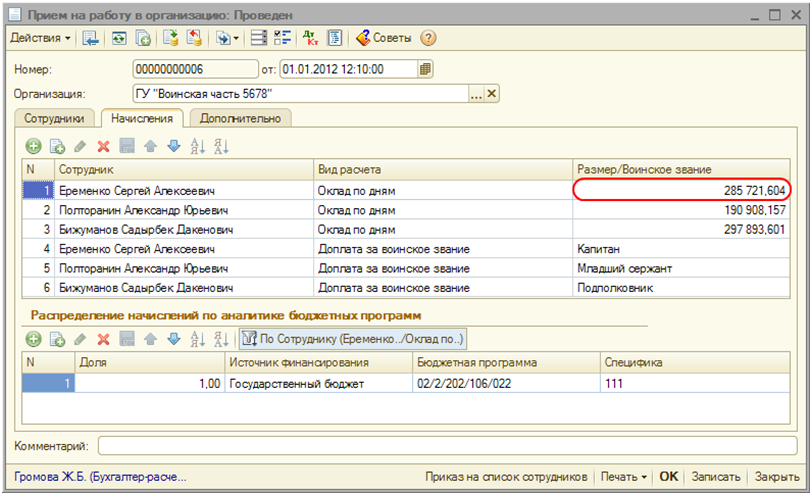Click the Записать button

click(714, 477)
